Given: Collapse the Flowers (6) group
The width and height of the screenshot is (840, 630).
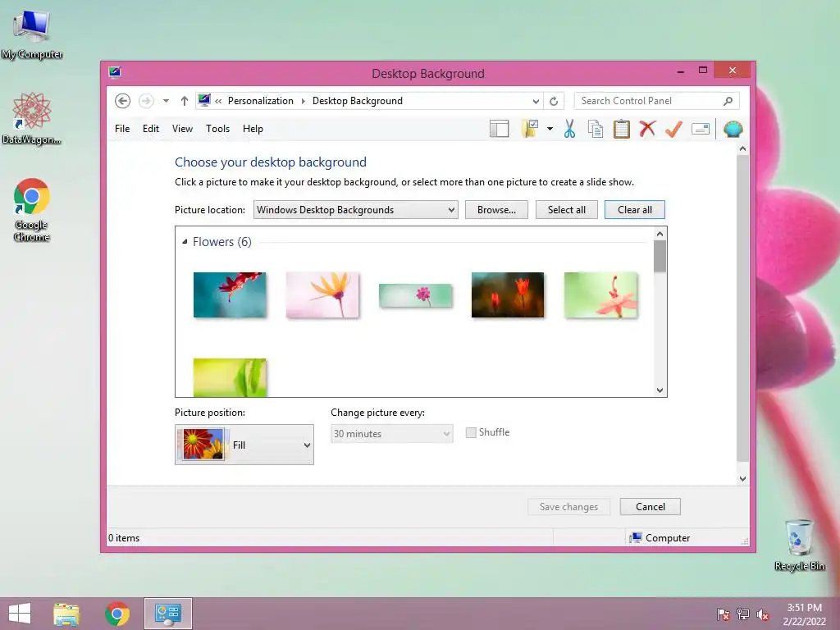Looking at the screenshot, I should coord(185,242).
